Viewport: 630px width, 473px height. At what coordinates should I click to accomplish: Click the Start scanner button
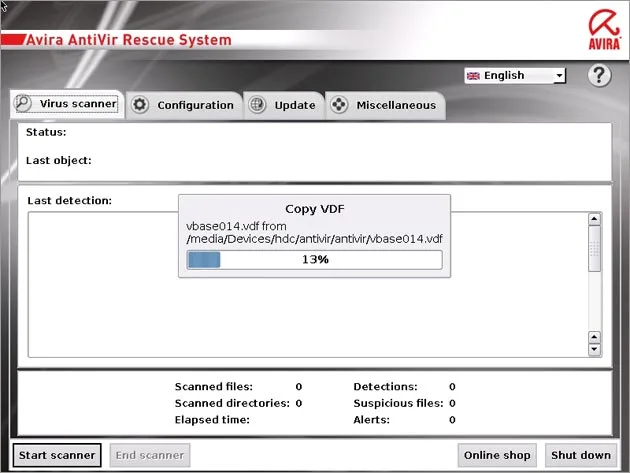point(57,455)
